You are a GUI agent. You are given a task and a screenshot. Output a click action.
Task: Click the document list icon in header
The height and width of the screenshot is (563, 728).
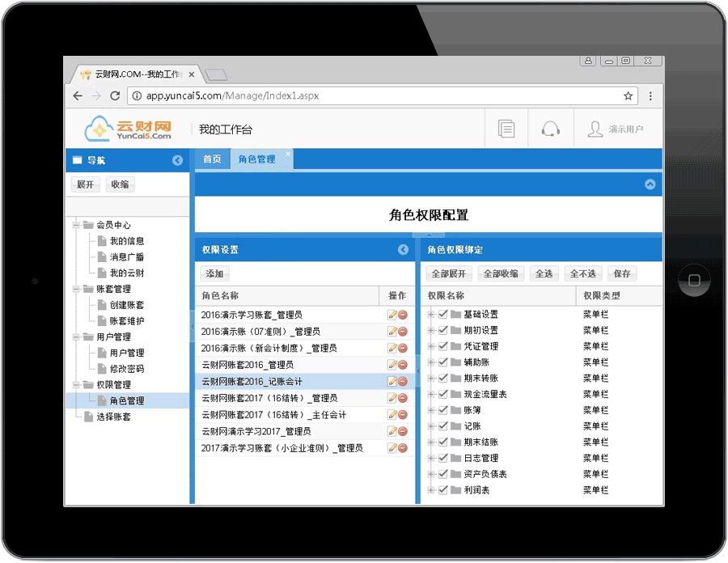506,129
